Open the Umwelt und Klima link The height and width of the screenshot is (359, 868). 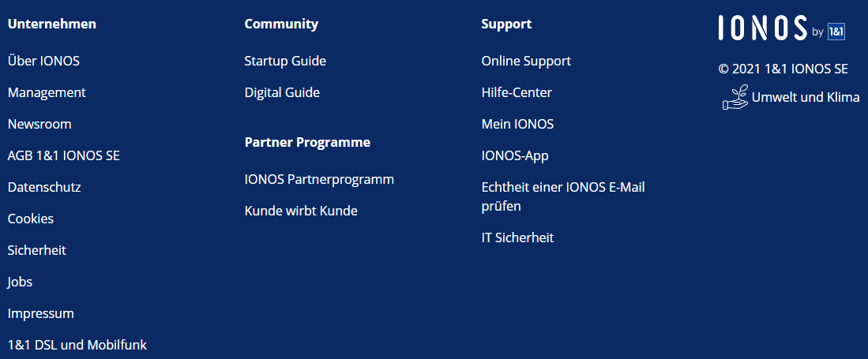coord(806,97)
